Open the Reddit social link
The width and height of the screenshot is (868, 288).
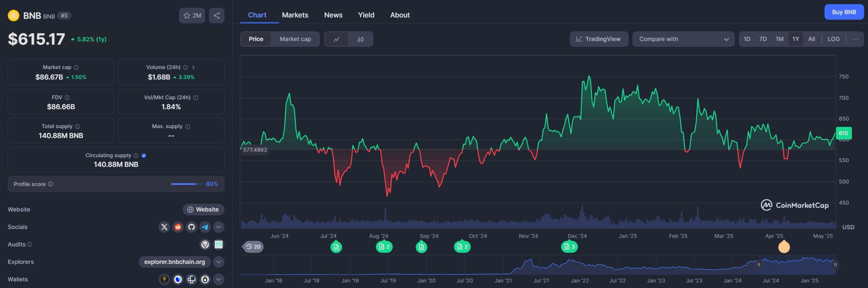pos(178,227)
